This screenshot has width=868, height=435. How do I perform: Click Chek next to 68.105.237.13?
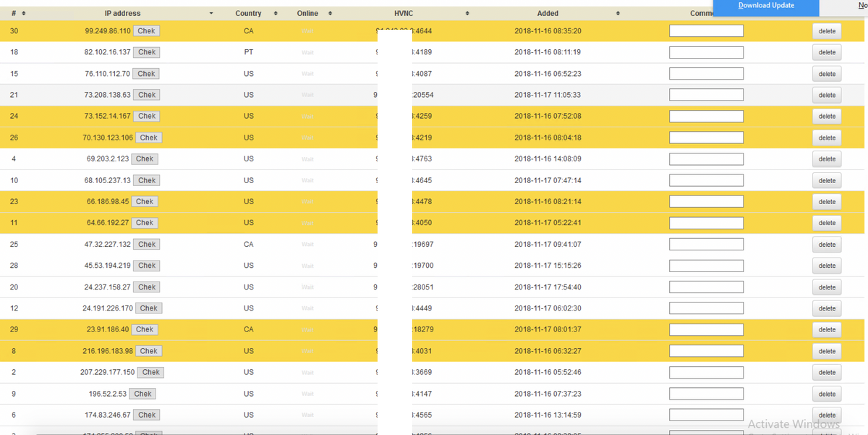(148, 180)
